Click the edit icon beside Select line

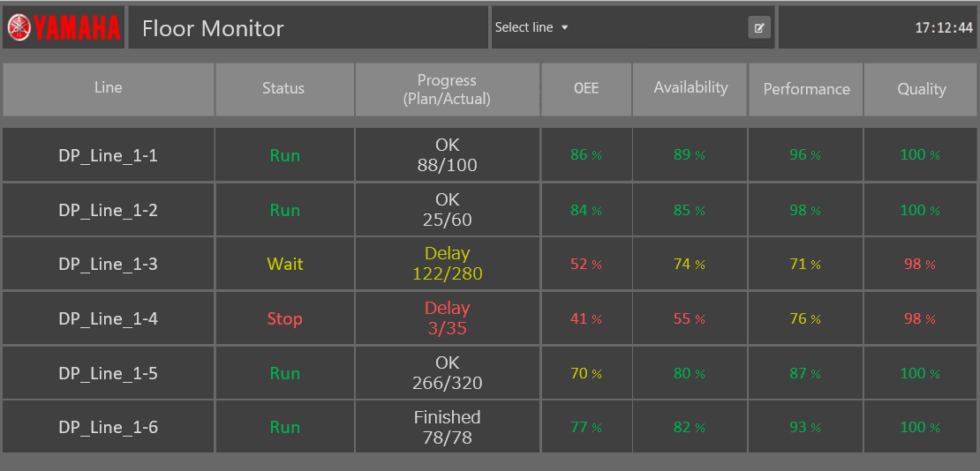[759, 27]
